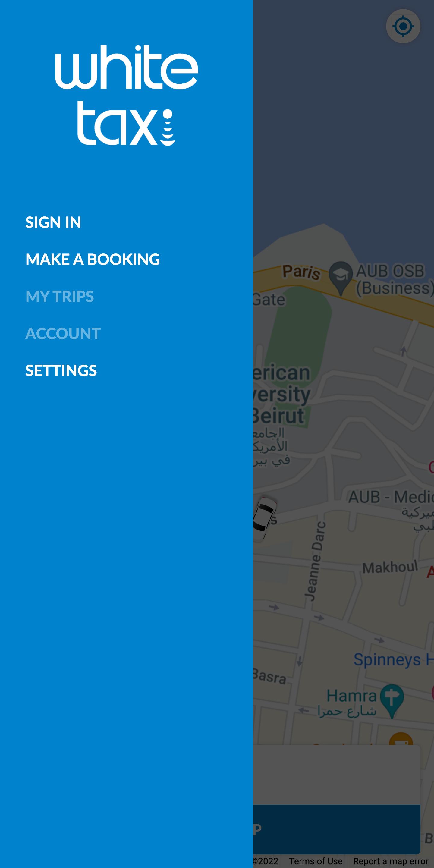
Task: Open the SIGN IN menu item
Action: pyautogui.click(x=53, y=222)
